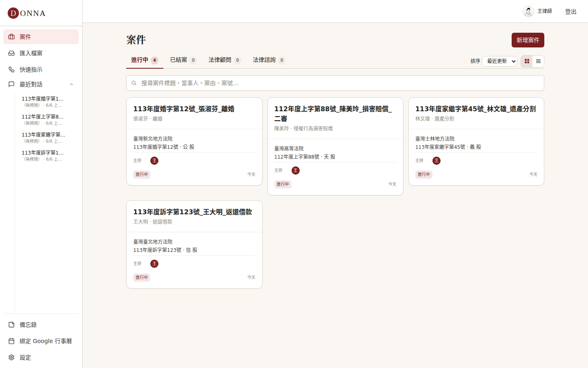Open 綁定 Google 行事曆 link

pos(41,341)
